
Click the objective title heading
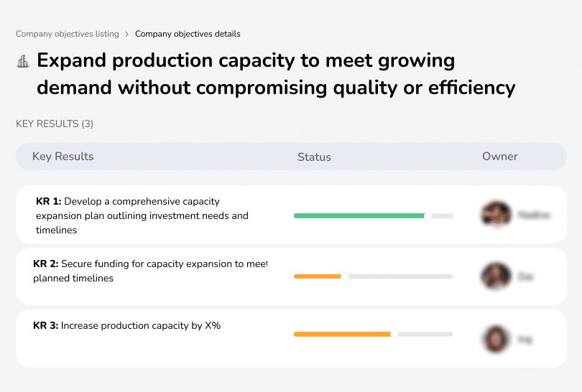tap(276, 74)
